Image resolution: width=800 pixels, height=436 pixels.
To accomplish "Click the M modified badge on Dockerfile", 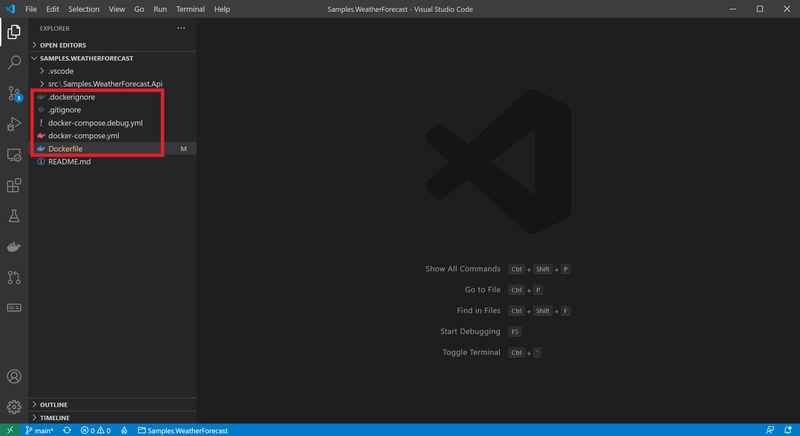I will [x=184, y=149].
